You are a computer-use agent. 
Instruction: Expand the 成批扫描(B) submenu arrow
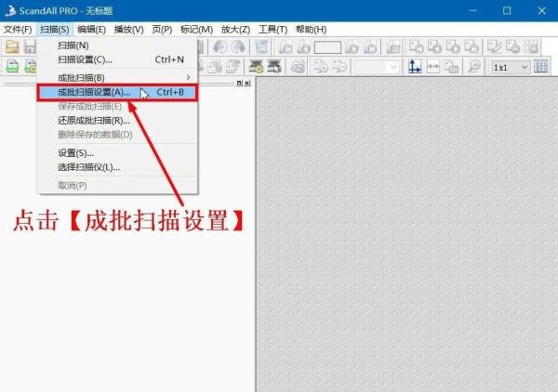tap(188, 77)
